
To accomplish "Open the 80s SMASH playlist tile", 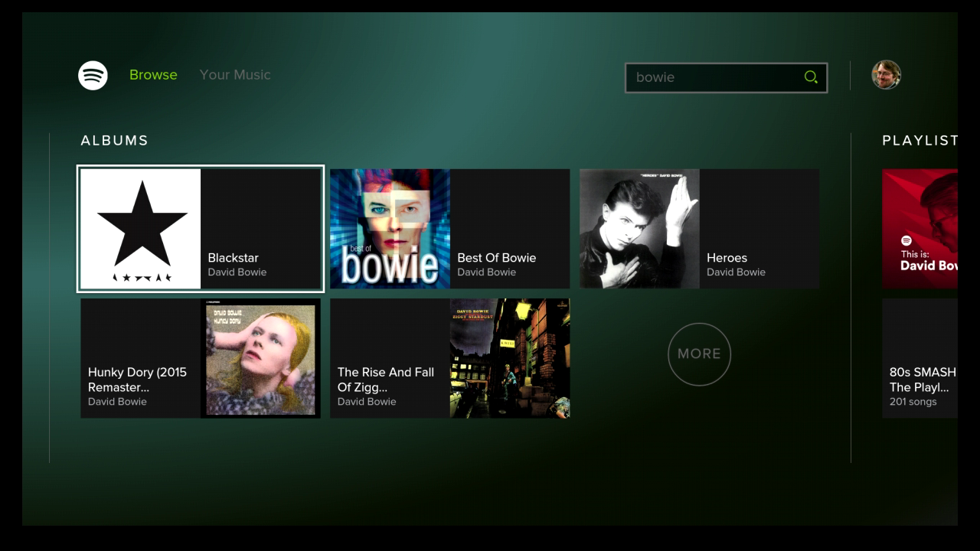I will [920, 358].
